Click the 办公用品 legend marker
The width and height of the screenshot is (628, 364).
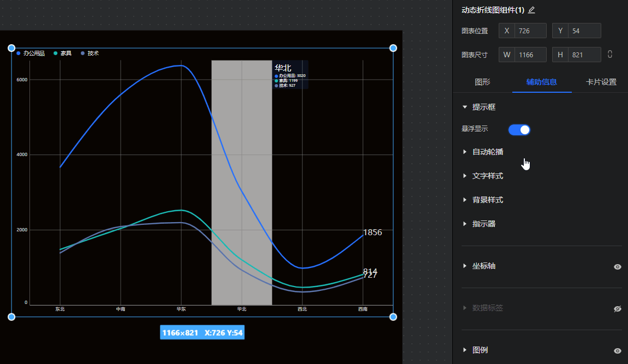point(19,53)
